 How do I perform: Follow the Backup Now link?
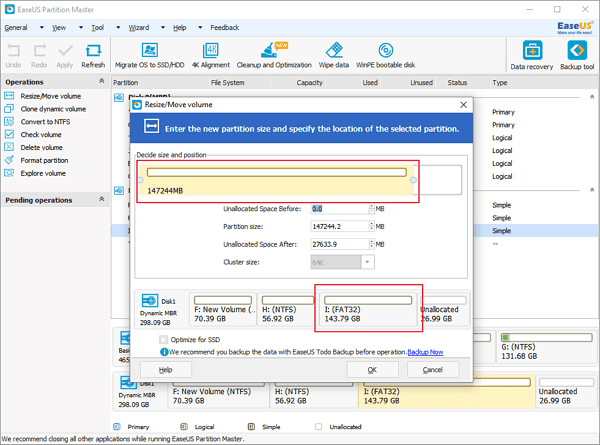click(x=425, y=352)
